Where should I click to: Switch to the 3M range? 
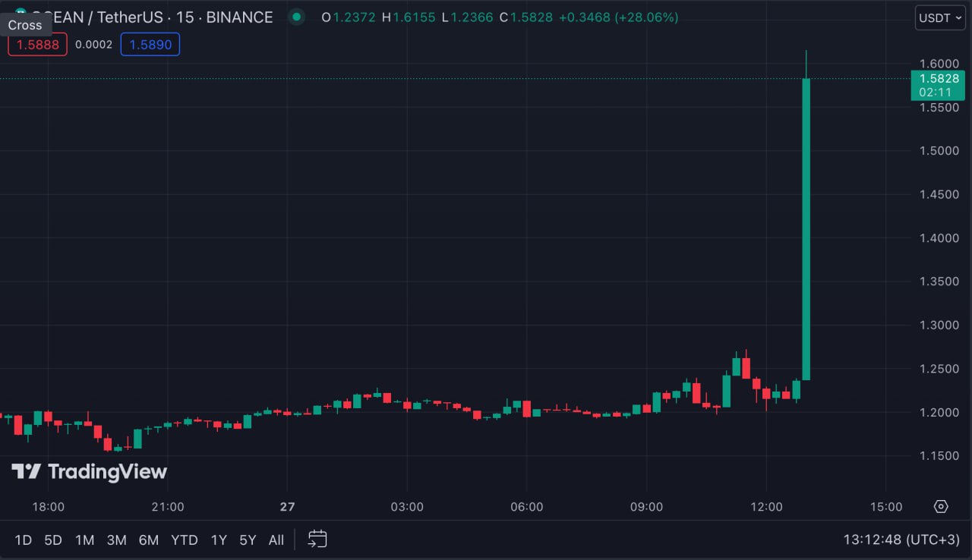point(116,540)
